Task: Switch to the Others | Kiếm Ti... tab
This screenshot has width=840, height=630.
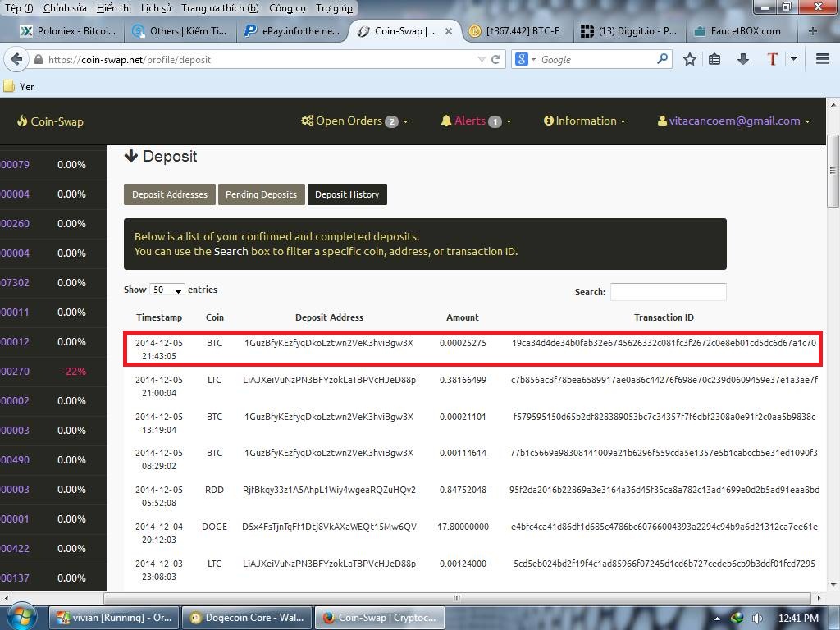Action: [x=180, y=31]
